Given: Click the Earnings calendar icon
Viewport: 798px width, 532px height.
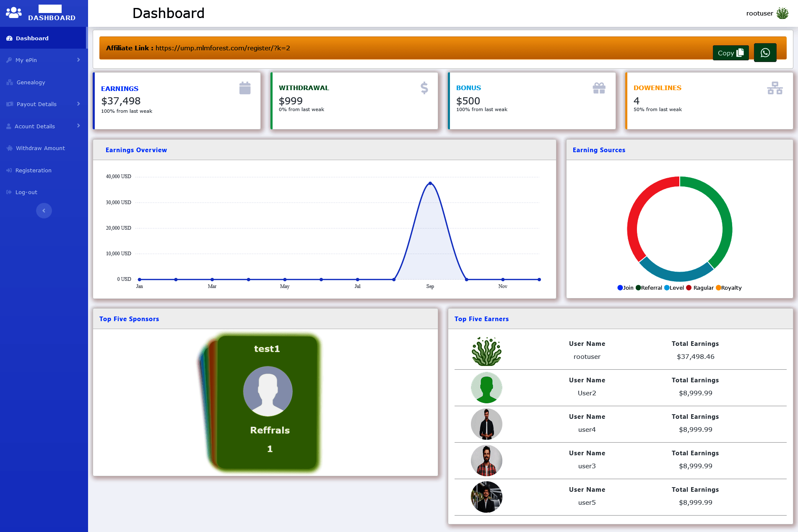Looking at the screenshot, I should [245, 88].
